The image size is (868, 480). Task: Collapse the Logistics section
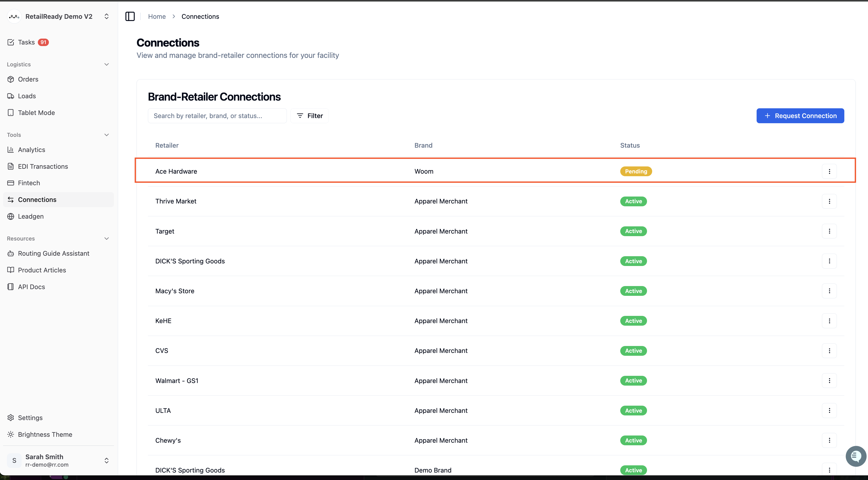[x=107, y=64]
